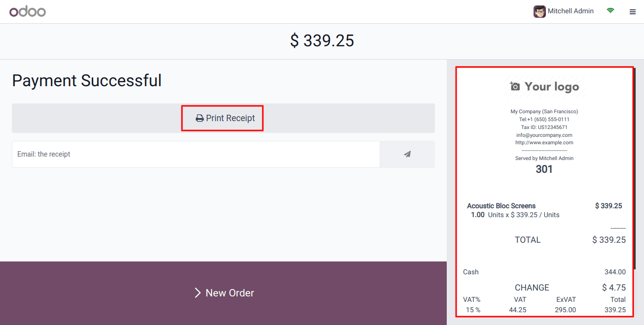Open the hamburger menu
Screen dimensions: 644x325
(x=633, y=12)
